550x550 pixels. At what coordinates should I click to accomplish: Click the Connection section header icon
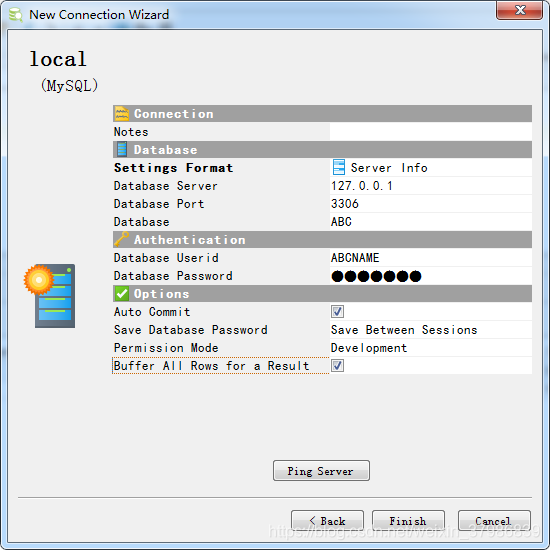[122, 114]
